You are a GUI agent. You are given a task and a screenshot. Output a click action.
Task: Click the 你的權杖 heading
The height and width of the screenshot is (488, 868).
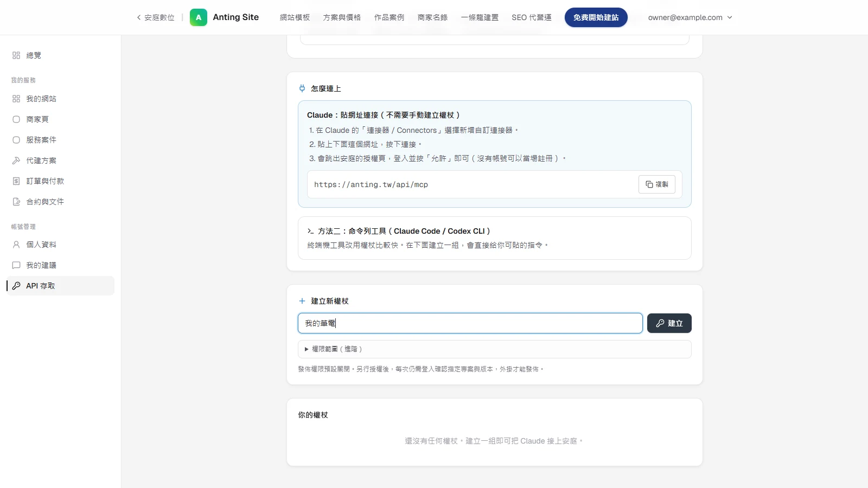tap(313, 415)
